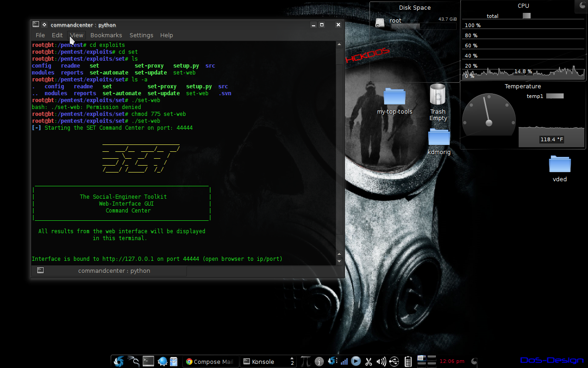Expand the grouped Konsole windows arrow in the taskbar

click(x=292, y=359)
